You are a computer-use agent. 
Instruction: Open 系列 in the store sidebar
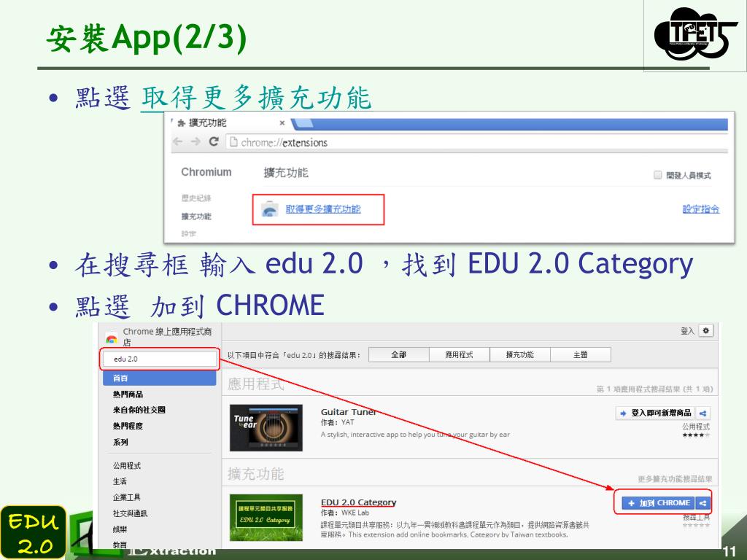point(120,442)
